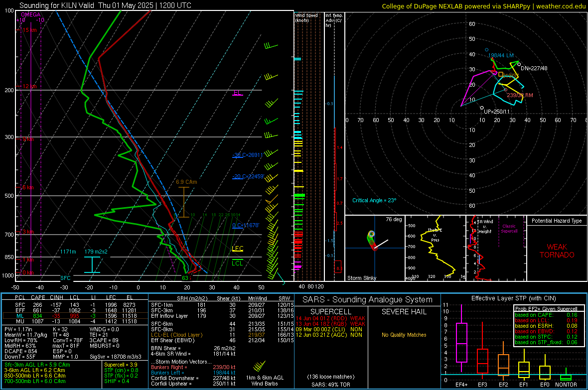
Task: Click the 'SFC-1km' shear table row
Action: [222, 305]
